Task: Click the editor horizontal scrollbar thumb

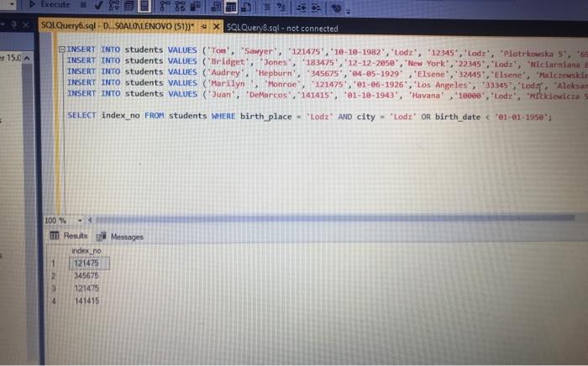Action: [334, 218]
